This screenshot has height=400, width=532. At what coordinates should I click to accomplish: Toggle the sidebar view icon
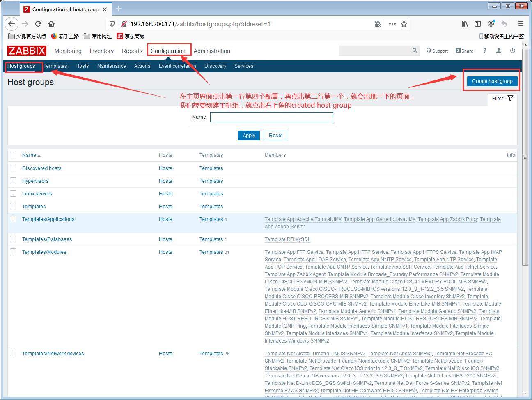pos(478,24)
